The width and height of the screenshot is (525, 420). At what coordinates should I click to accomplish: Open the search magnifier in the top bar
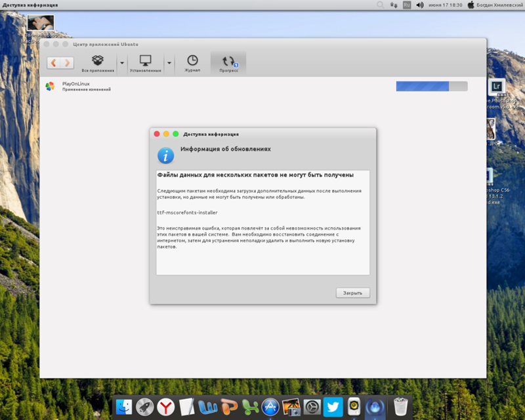pos(380,5)
